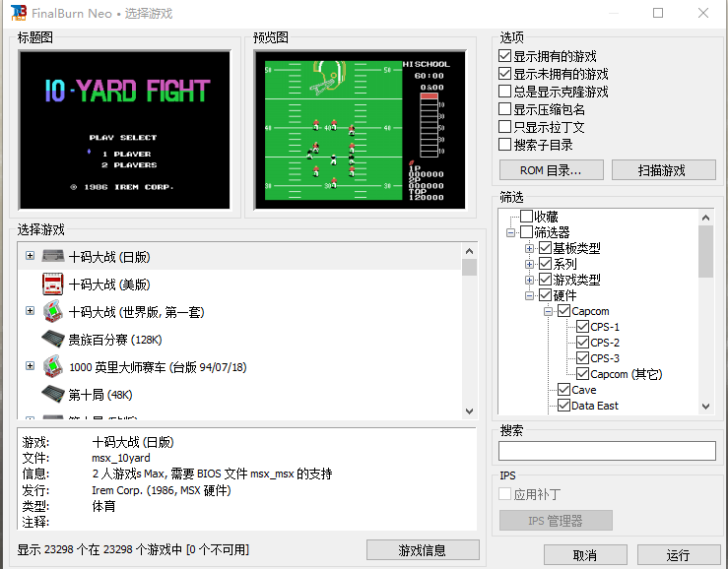
Task: Toggle 显示未拥有的游戏 checkbox
Action: (x=504, y=74)
